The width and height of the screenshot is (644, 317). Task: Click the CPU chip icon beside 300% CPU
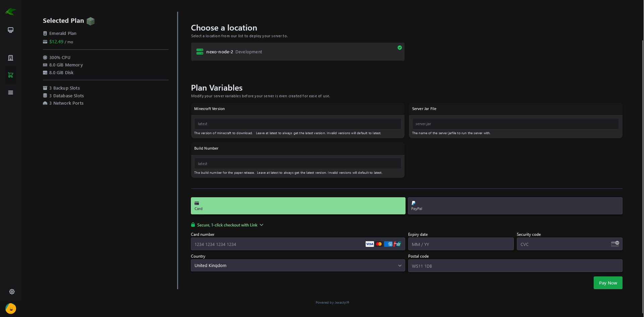45,57
